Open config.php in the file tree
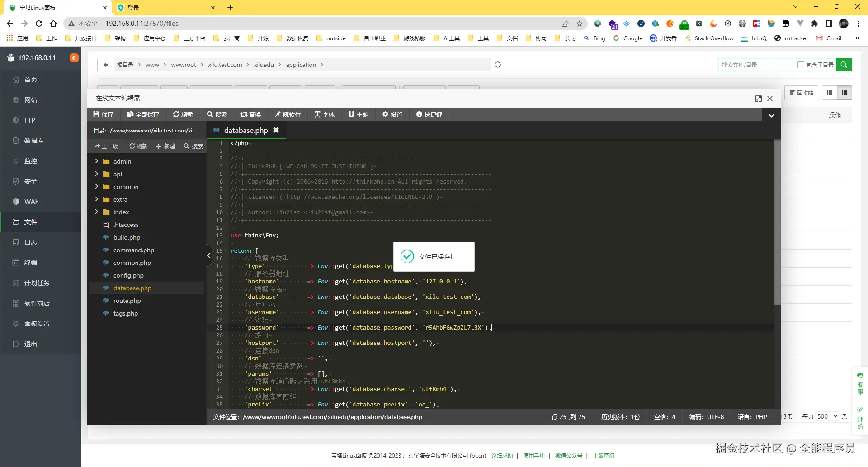This screenshot has height=467, width=868. [x=128, y=275]
